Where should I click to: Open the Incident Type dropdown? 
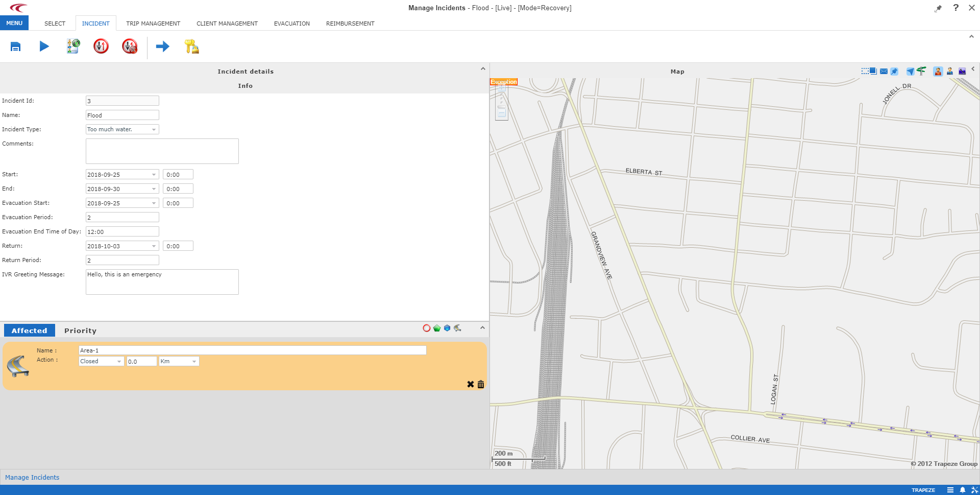coord(154,129)
